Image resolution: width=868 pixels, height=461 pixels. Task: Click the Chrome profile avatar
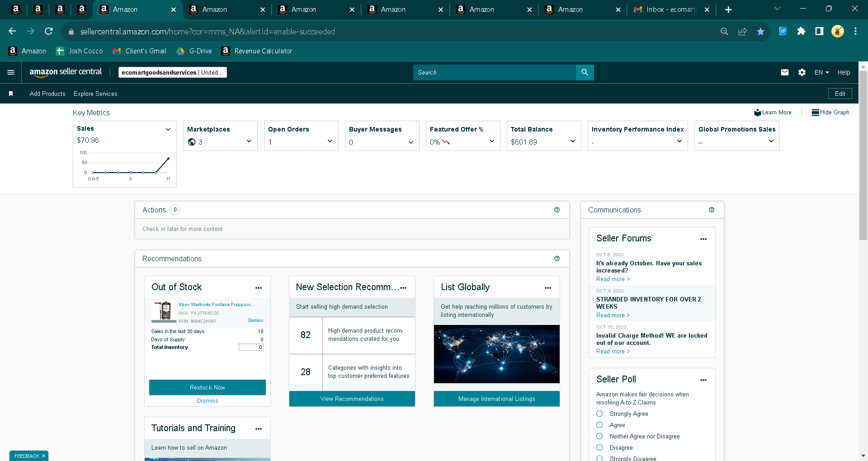(x=838, y=31)
